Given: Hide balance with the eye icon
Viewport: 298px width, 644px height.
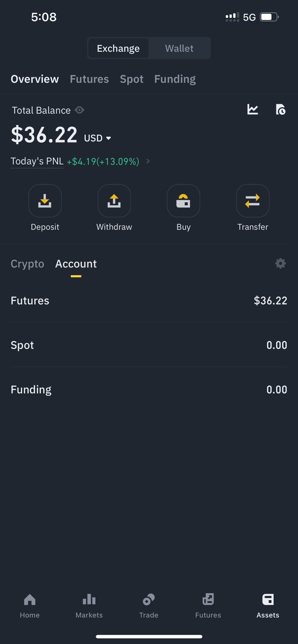Looking at the screenshot, I should [80, 110].
